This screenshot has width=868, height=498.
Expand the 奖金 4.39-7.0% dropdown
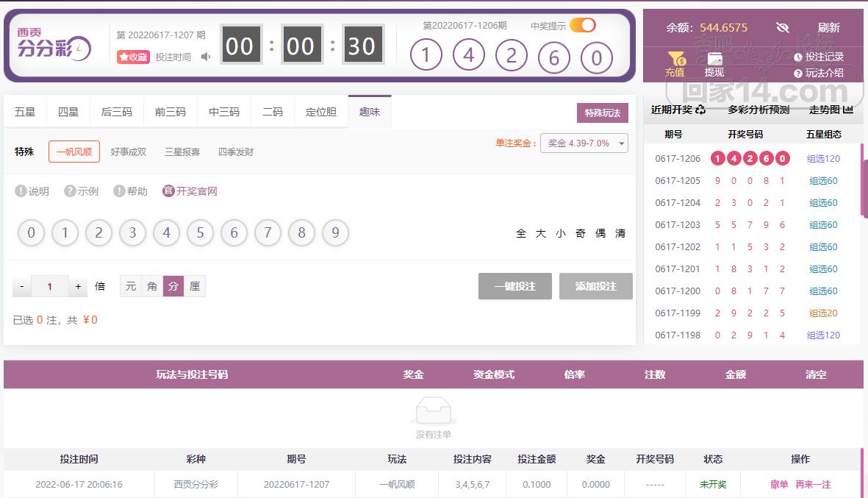(x=584, y=143)
